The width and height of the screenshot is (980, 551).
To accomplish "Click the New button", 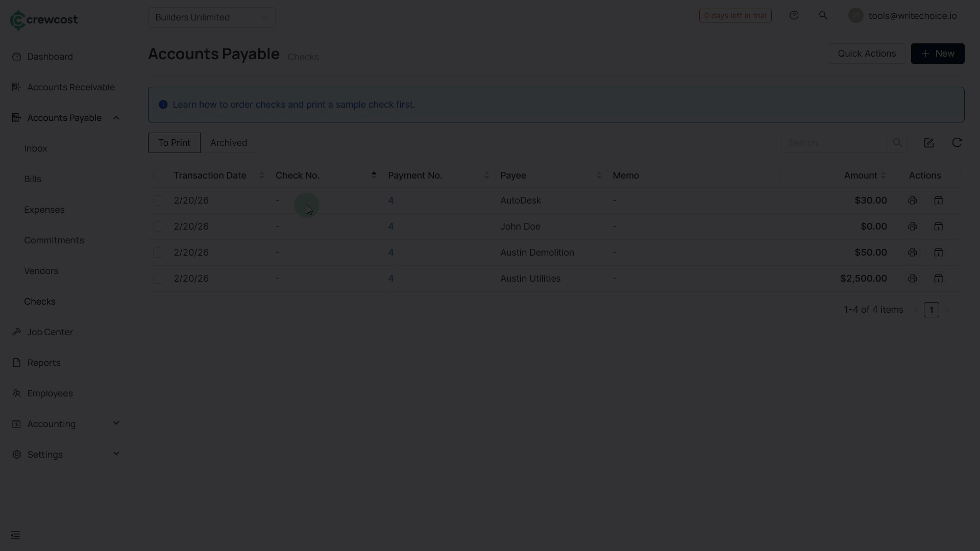I will coord(937,54).
